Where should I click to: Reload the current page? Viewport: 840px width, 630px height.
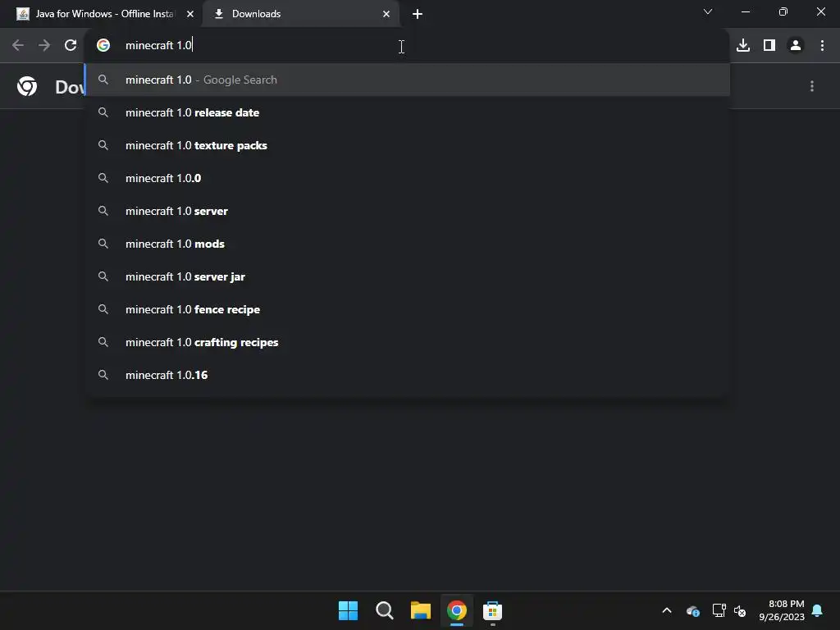point(71,46)
